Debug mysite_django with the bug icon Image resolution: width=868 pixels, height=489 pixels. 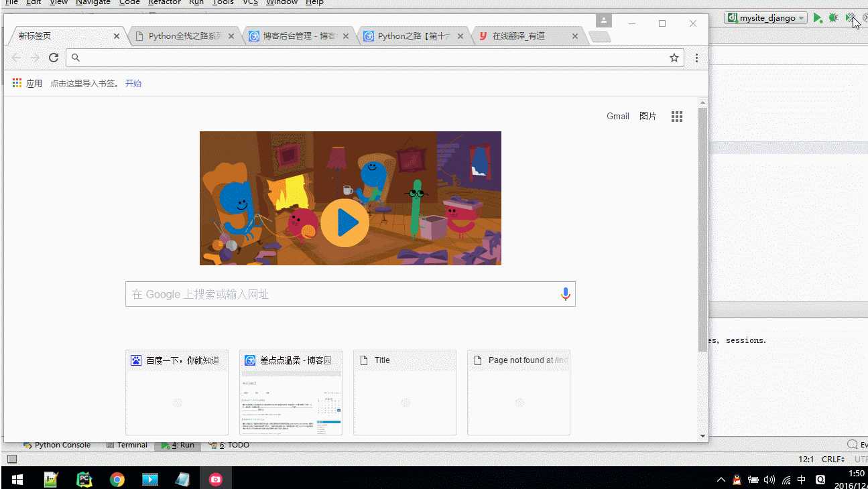pos(833,18)
